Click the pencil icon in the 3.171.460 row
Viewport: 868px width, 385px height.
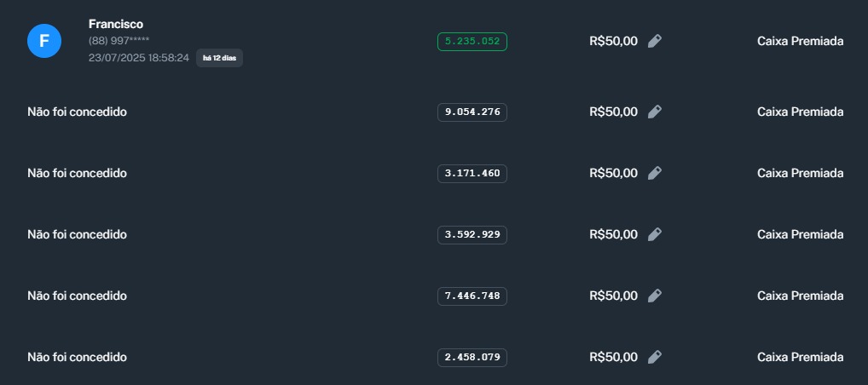[654, 173]
